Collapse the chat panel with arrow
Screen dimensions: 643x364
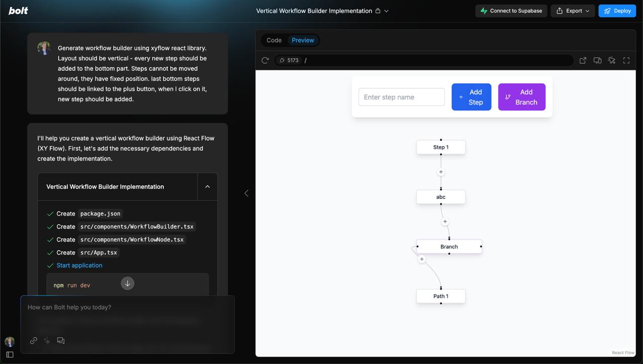246,193
